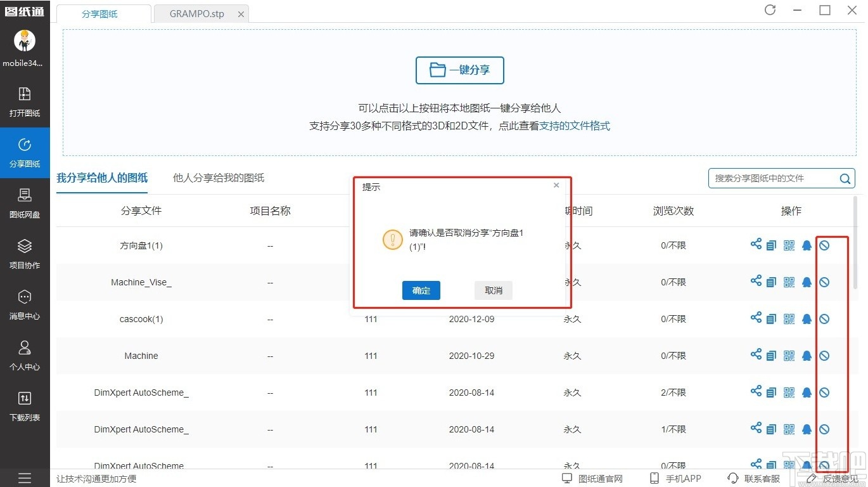Disable sharing on the Machine row

(824, 354)
